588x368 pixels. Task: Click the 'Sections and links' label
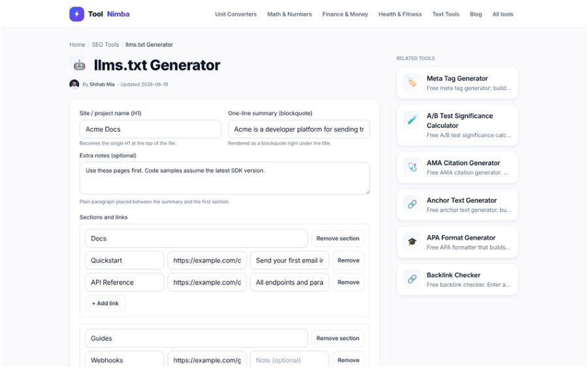point(103,217)
